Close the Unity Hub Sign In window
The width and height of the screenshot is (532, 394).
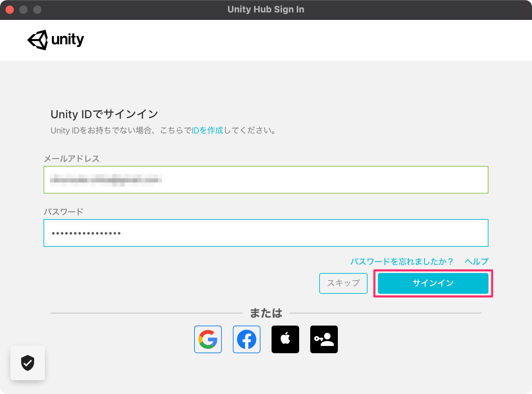(10, 10)
